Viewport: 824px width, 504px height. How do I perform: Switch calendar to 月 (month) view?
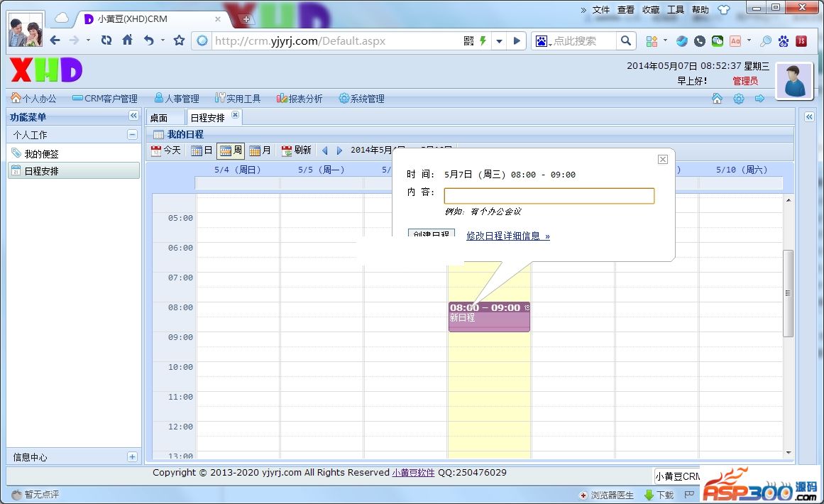[x=260, y=150]
